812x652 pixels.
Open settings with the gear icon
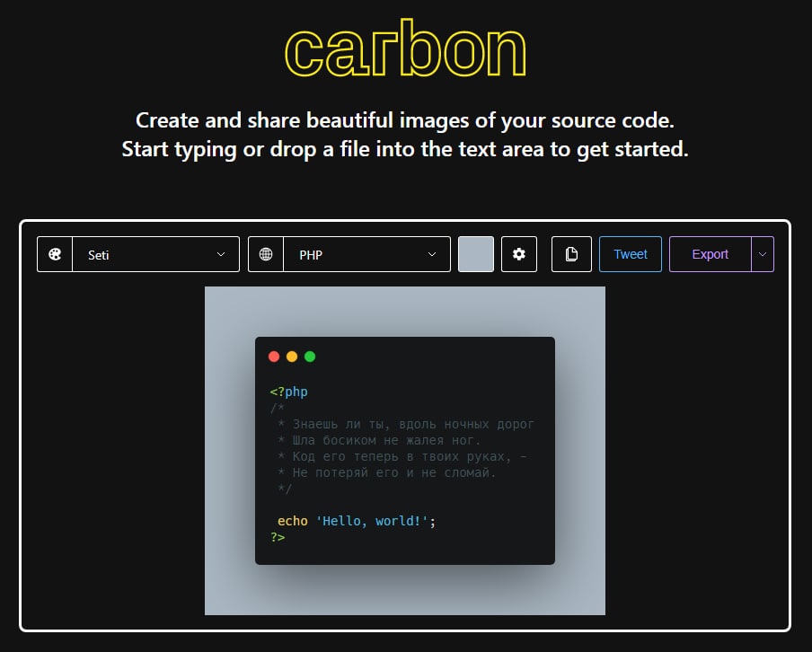(519, 254)
